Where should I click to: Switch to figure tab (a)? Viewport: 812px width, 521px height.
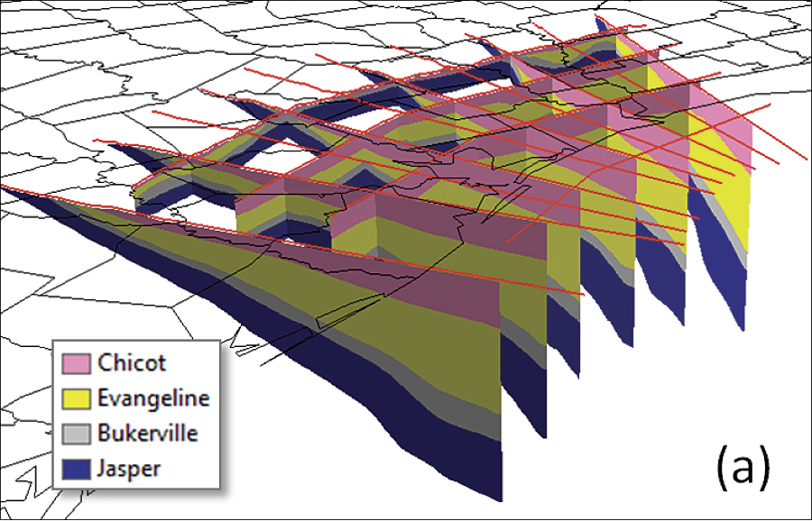(x=742, y=467)
